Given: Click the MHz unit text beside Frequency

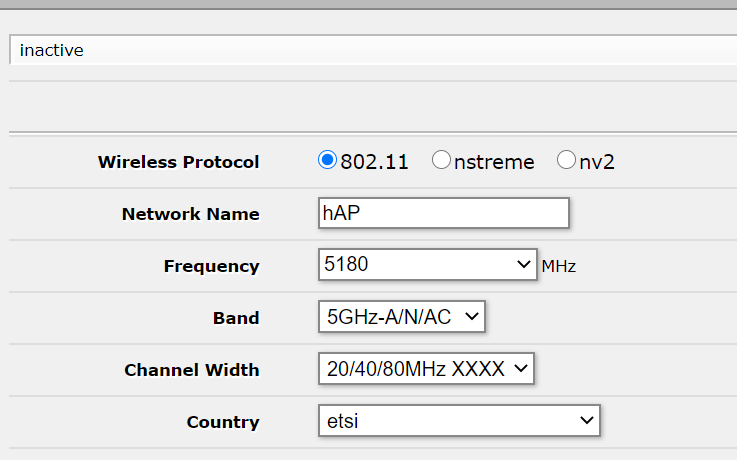Looking at the screenshot, I should pyautogui.click(x=559, y=267).
